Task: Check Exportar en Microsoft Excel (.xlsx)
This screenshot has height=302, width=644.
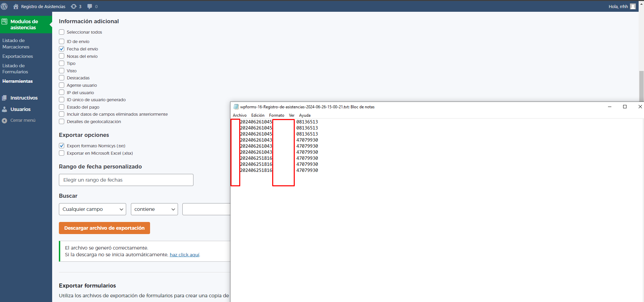Action: (62, 153)
